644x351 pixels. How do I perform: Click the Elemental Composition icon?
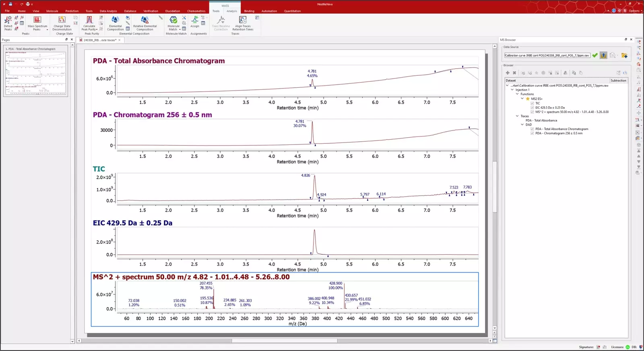tap(115, 23)
